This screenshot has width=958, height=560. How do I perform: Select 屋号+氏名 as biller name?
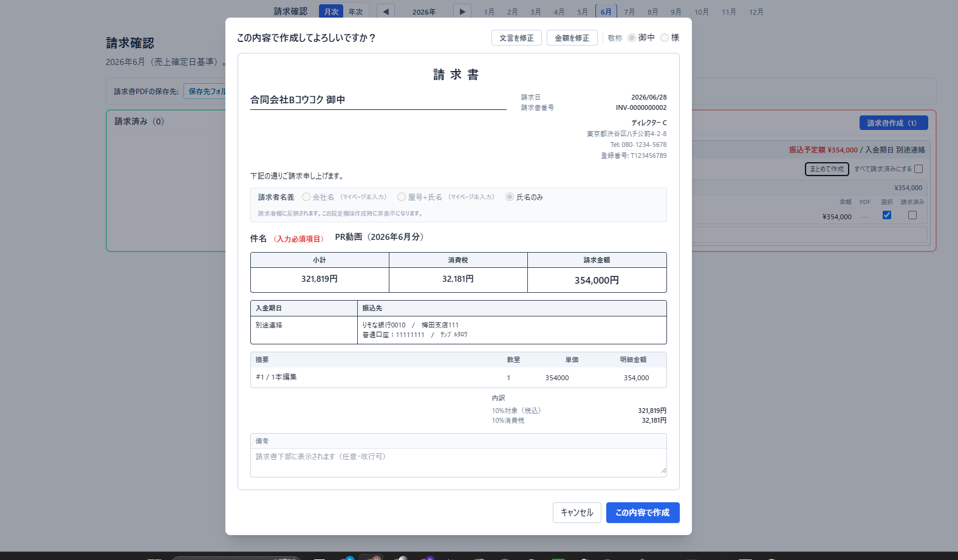(402, 197)
